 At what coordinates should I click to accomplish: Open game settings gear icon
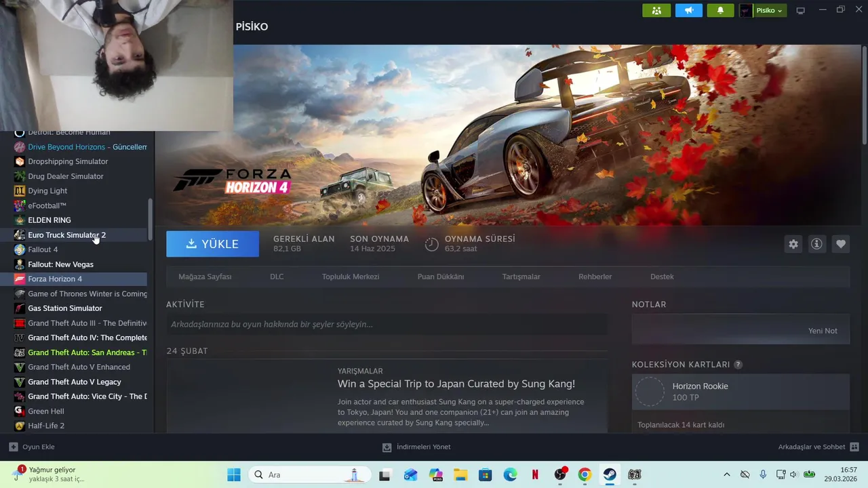click(793, 244)
